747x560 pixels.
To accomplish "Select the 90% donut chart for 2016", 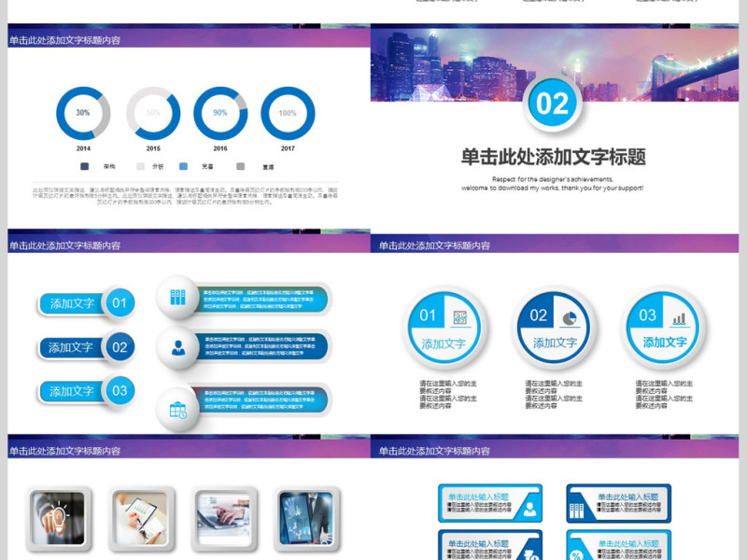I will [x=220, y=113].
